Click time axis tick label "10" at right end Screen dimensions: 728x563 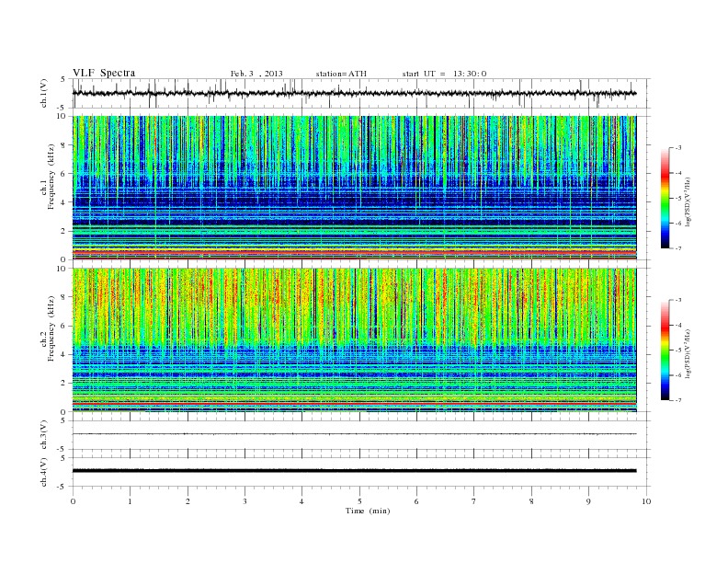tap(646, 501)
